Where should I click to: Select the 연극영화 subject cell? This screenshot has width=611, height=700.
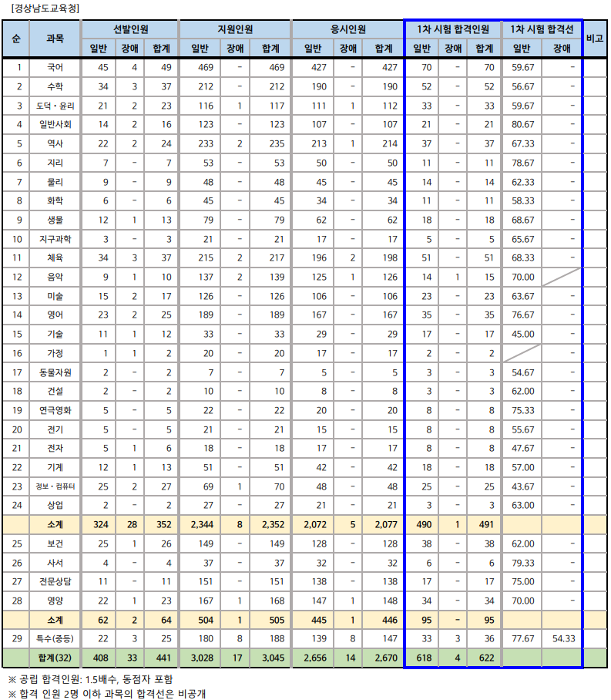click(55, 411)
